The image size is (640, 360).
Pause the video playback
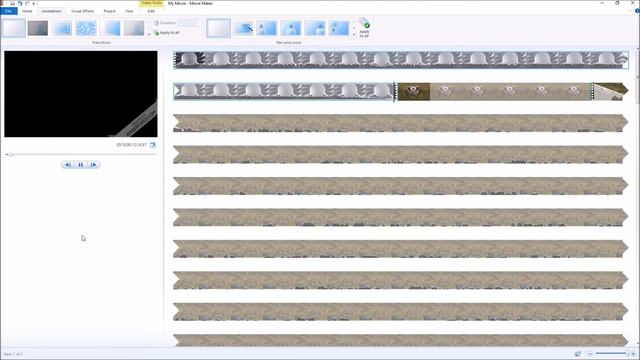click(x=81, y=165)
